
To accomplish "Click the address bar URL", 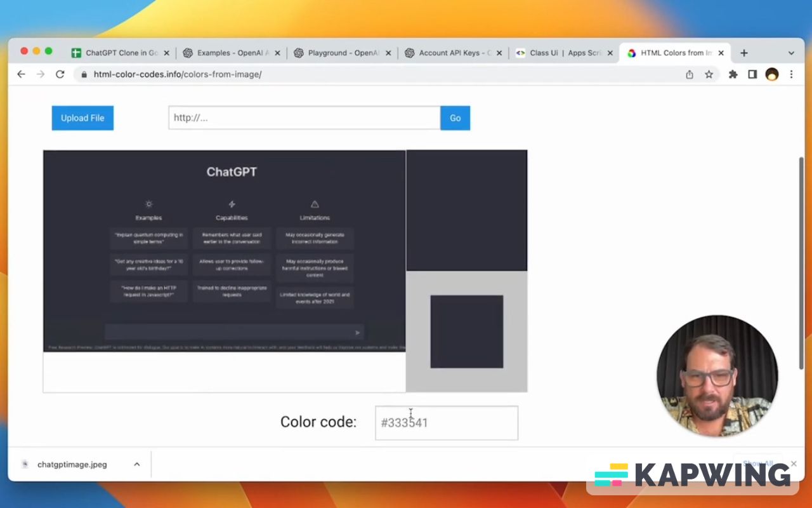I will pyautogui.click(x=178, y=74).
